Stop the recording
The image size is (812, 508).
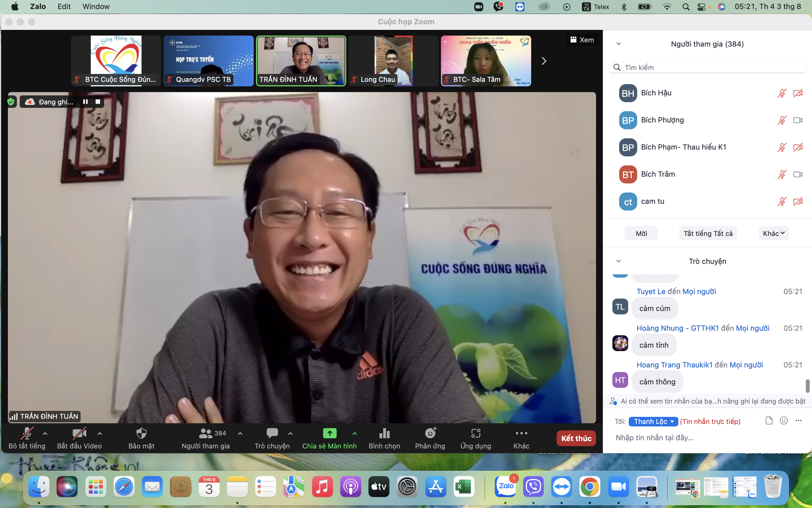(x=98, y=102)
